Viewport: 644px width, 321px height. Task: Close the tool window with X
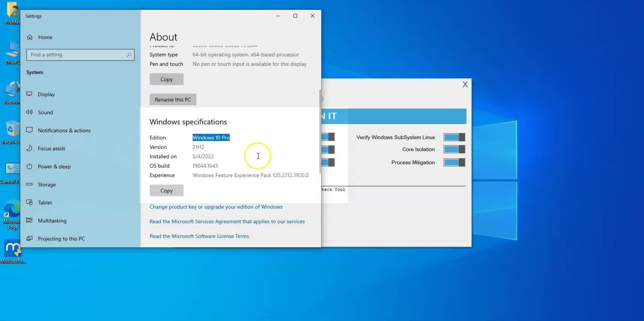tap(465, 85)
